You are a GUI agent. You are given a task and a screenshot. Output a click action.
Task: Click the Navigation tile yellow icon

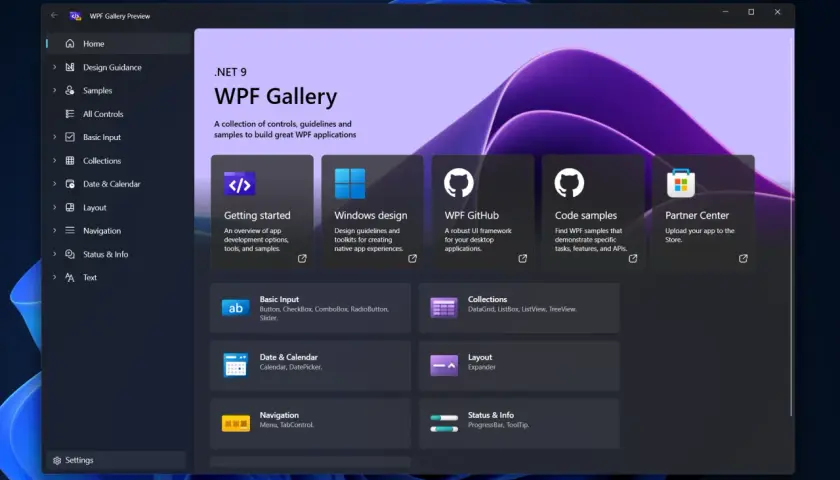click(x=236, y=423)
